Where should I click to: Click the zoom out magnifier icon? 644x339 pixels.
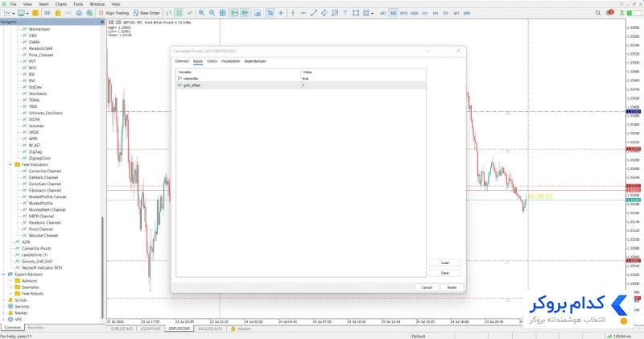(x=212, y=13)
